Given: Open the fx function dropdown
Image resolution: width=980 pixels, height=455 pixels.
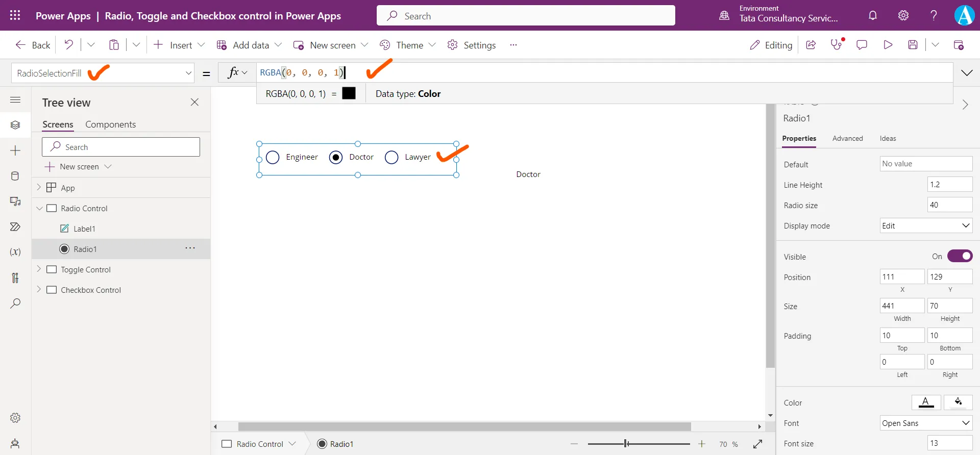Looking at the screenshot, I should (237, 72).
